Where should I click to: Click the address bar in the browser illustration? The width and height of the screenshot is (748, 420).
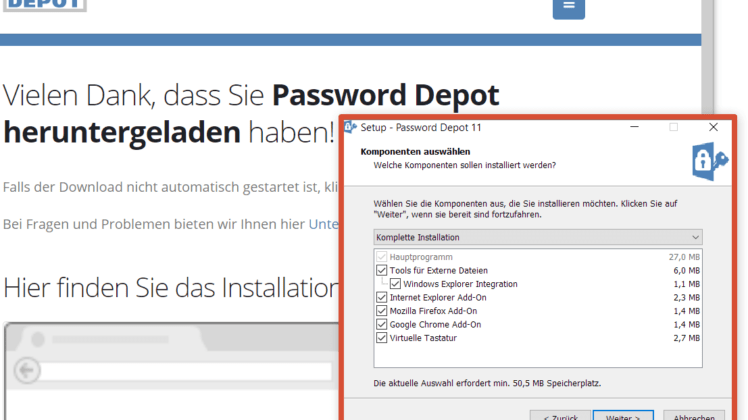[x=186, y=371]
